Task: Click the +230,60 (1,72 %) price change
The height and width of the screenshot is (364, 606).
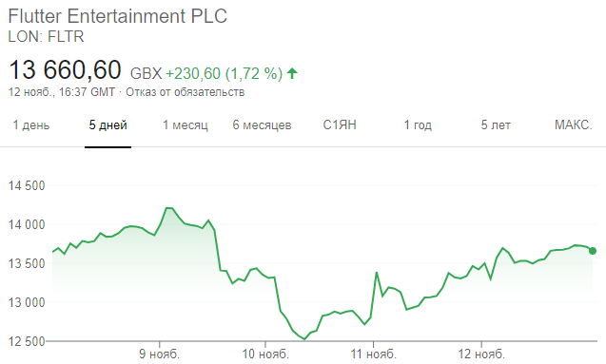Action: point(225,73)
